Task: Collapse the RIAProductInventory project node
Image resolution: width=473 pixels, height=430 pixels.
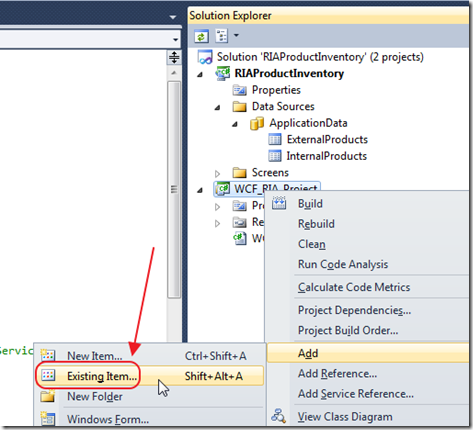Action: [x=200, y=74]
